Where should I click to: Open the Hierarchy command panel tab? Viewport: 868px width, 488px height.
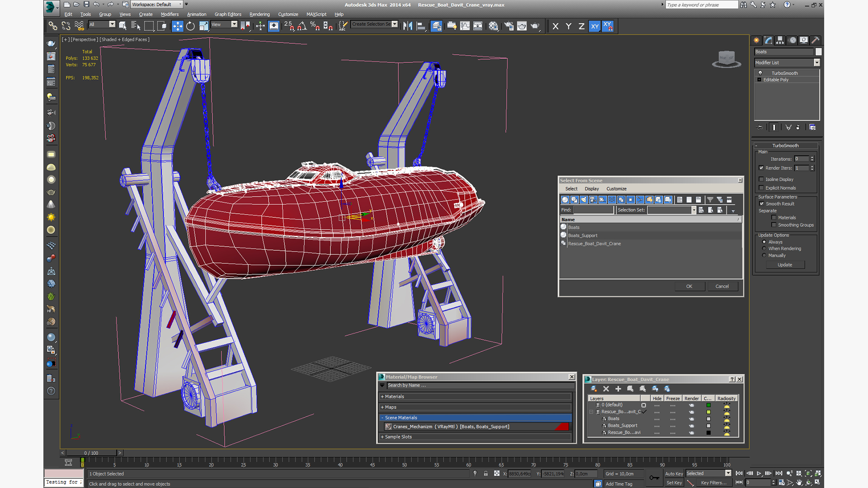pyautogui.click(x=780, y=40)
